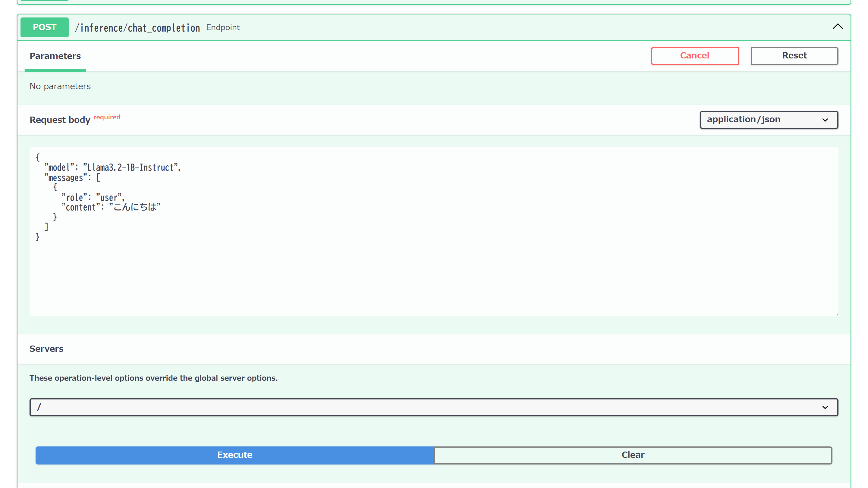Click the Llama3.2-1B-Instruct model value

(131, 167)
